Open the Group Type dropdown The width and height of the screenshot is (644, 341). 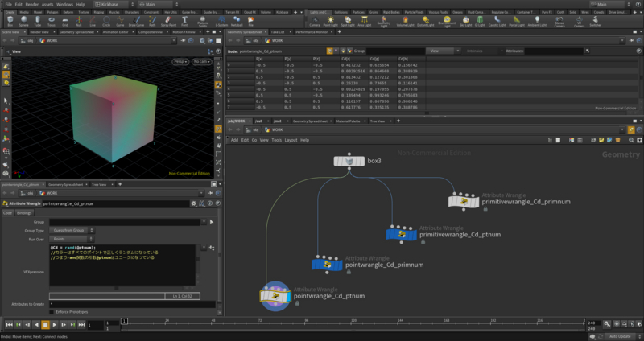tap(72, 231)
